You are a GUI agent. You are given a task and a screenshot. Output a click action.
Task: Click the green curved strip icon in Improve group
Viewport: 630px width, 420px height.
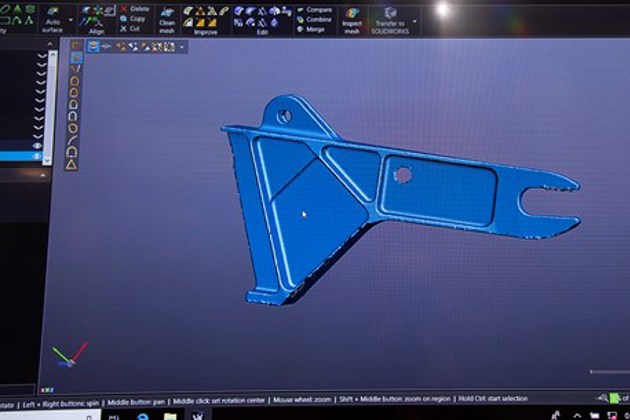(x=224, y=11)
